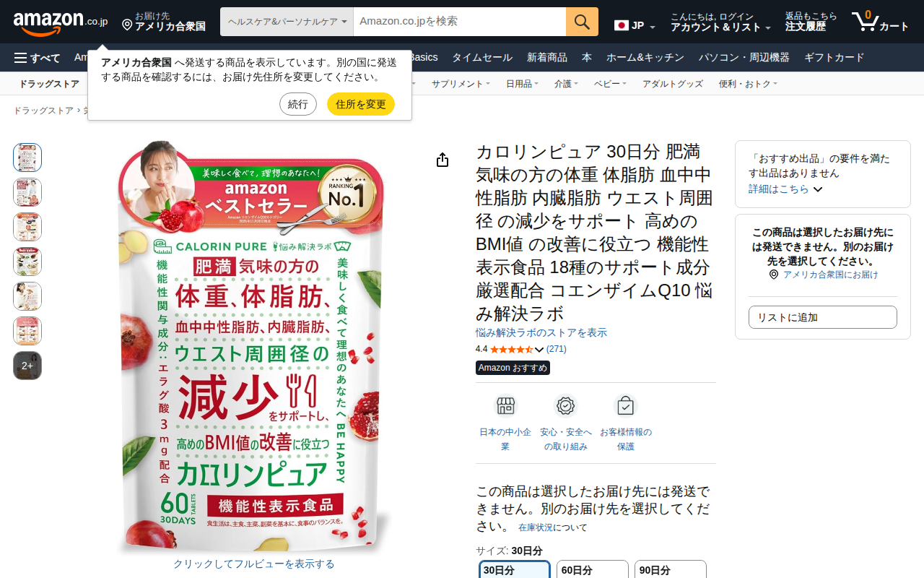The height and width of the screenshot is (578, 924).
Task: Click the 日本の中小企業 store icon
Action: pyautogui.click(x=505, y=406)
